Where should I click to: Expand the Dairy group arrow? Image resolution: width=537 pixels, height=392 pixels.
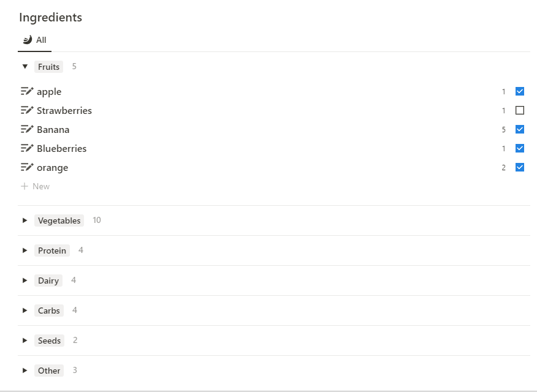coord(25,281)
